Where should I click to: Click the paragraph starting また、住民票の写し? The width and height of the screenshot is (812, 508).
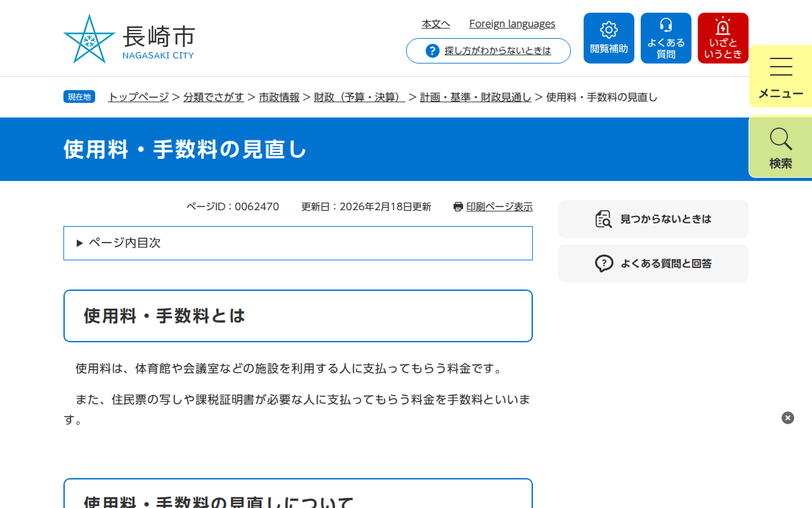298,410
